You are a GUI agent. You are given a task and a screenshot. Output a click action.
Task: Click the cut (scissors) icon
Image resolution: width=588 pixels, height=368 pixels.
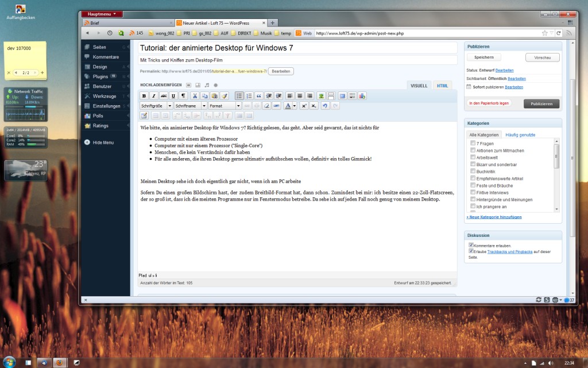coord(195,96)
